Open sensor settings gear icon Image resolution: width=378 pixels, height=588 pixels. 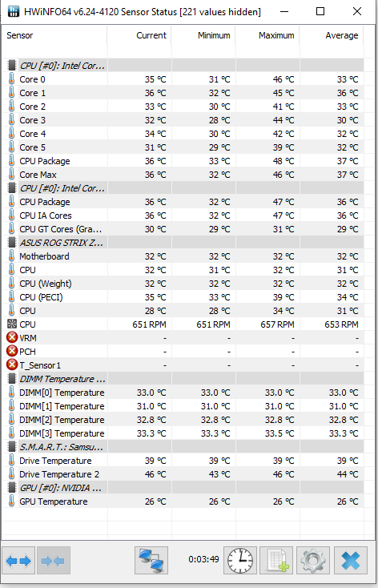click(x=313, y=561)
